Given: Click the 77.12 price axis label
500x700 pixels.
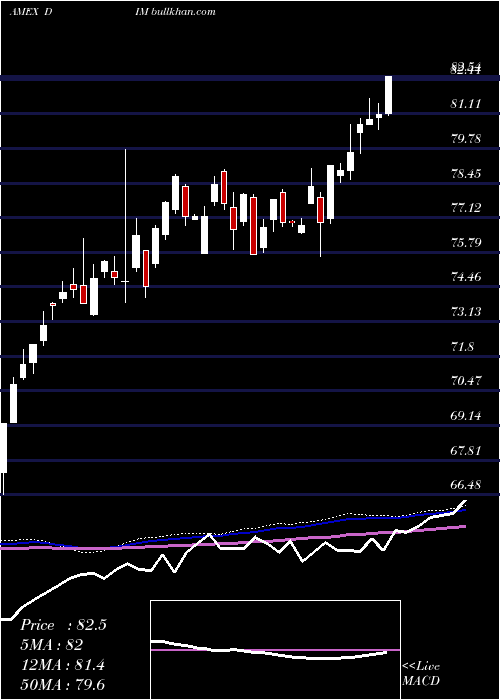Looking at the screenshot, I should pyautogui.click(x=466, y=208).
